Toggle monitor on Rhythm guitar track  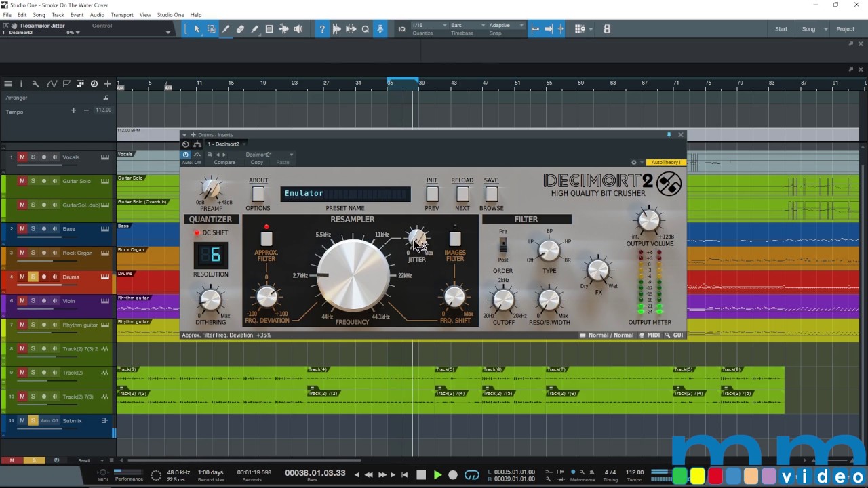coord(55,325)
